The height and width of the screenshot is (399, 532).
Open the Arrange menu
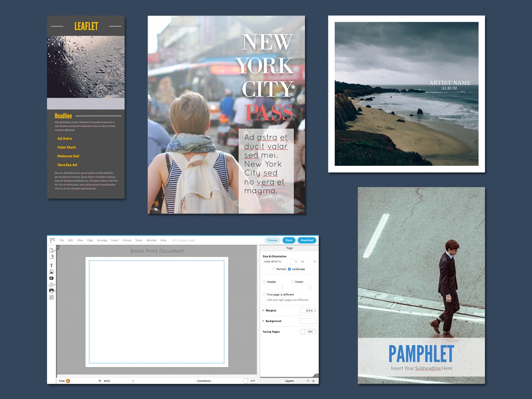102,240
